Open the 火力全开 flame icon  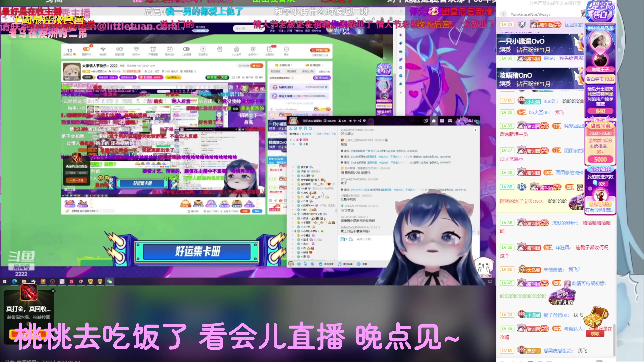click(x=236, y=49)
